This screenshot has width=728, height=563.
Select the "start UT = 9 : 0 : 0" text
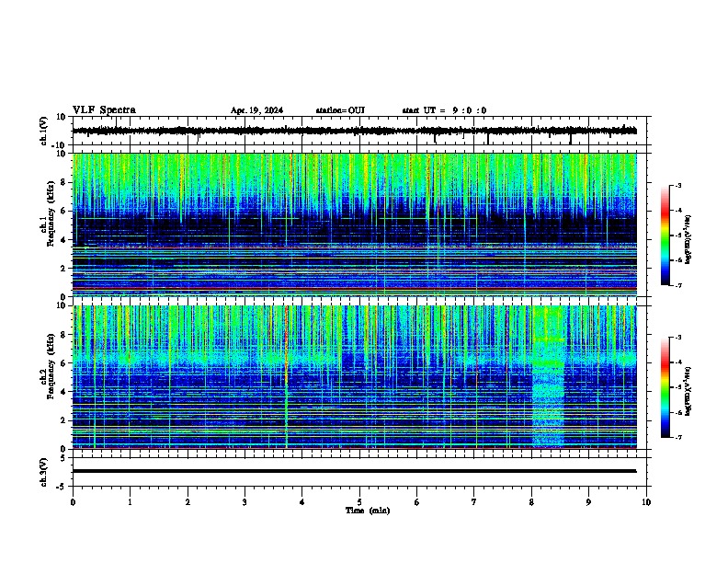[x=444, y=110]
